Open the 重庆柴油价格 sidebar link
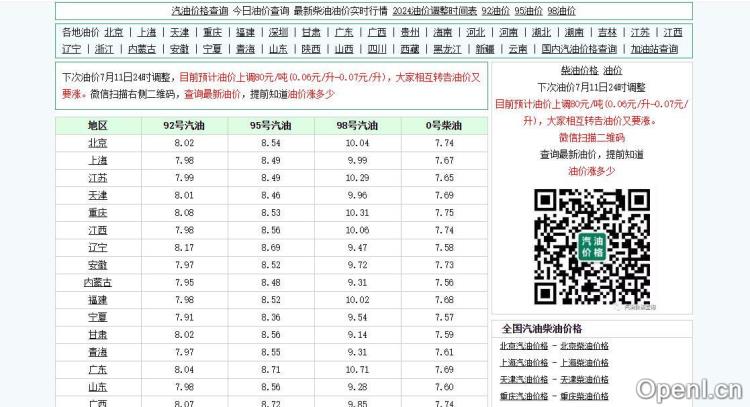Image resolution: width=750 pixels, height=407 pixels. coord(585,396)
